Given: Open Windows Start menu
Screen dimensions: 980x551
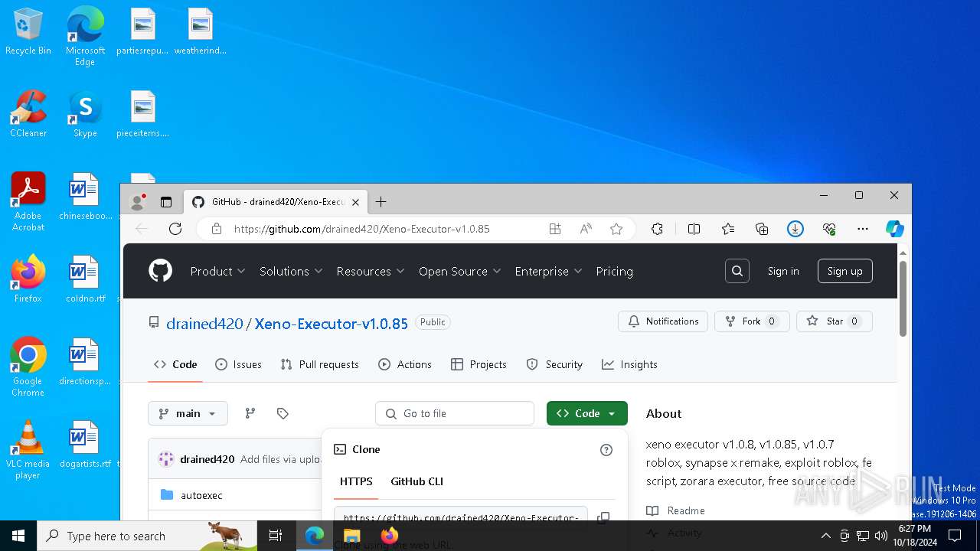Looking at the screenshot, I should click(18, 536).
